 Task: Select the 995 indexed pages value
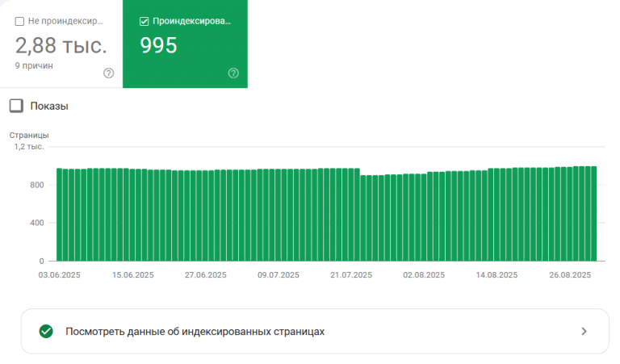158,45
